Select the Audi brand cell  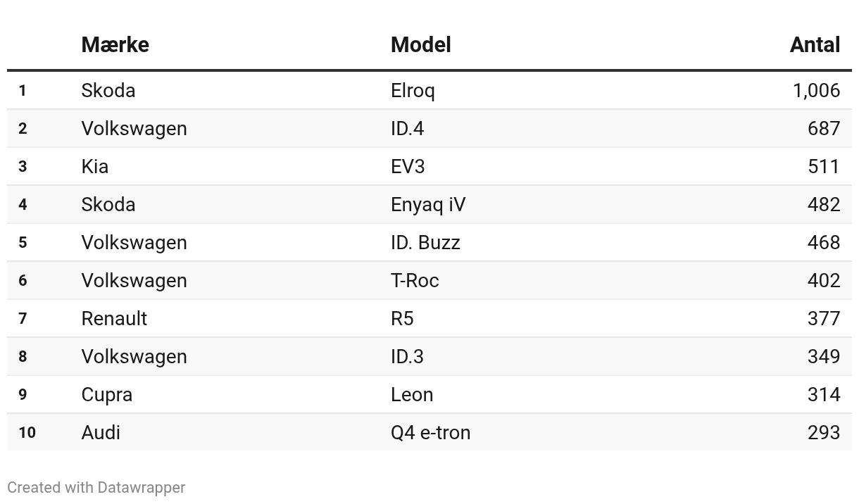click(x=101, y=432)
